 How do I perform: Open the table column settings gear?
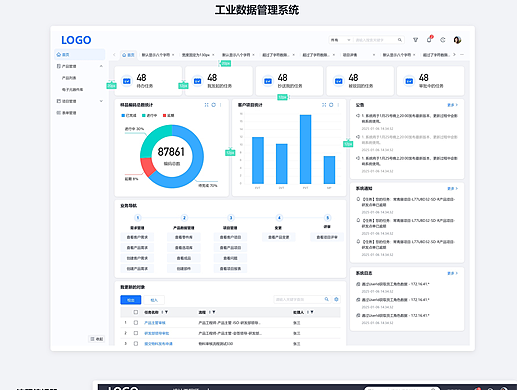336,299
